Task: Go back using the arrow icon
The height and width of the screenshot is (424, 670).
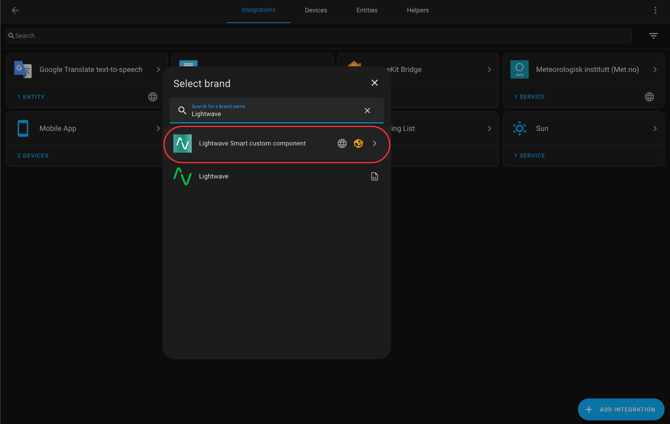Action: [x=15, y=10]
